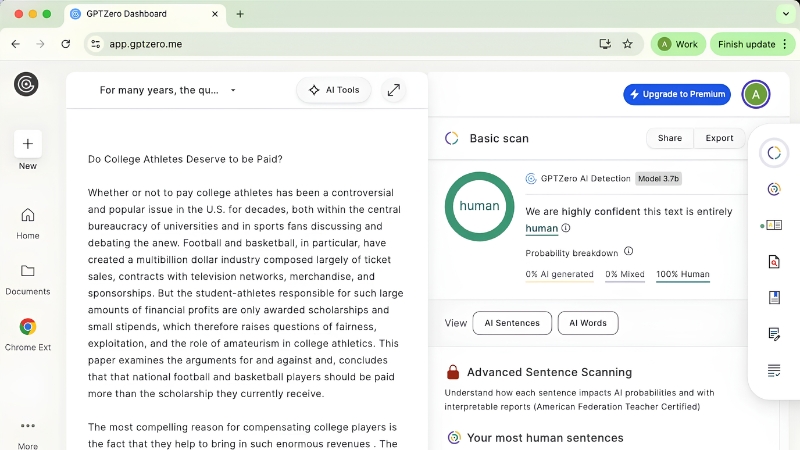
Task: Click Advanced Sentence Scanning heading
Action: (x=549, y=372)
